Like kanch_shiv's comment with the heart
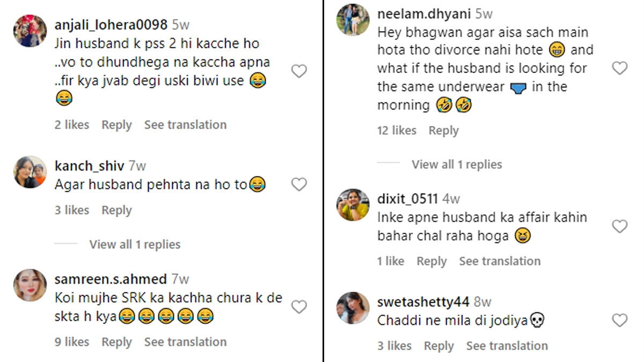This screenshot has height=362, width=644. (299, 184)
